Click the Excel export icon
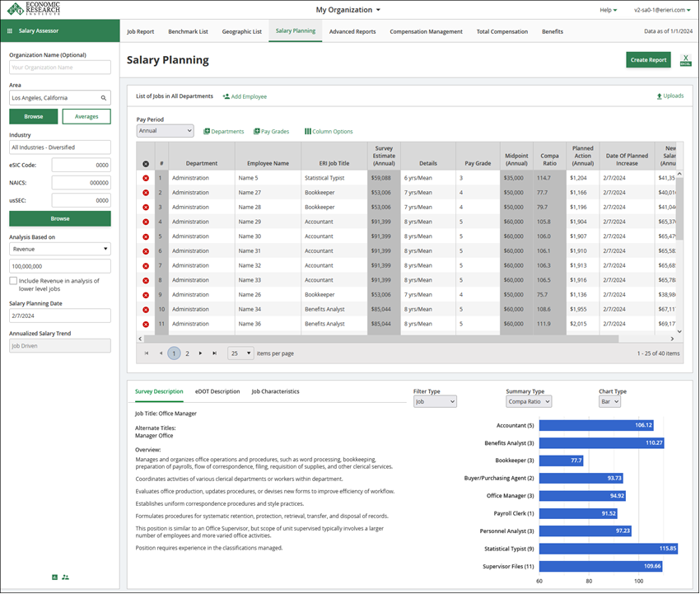The width and height of the screenshot is (700, 594). point(685,60)
